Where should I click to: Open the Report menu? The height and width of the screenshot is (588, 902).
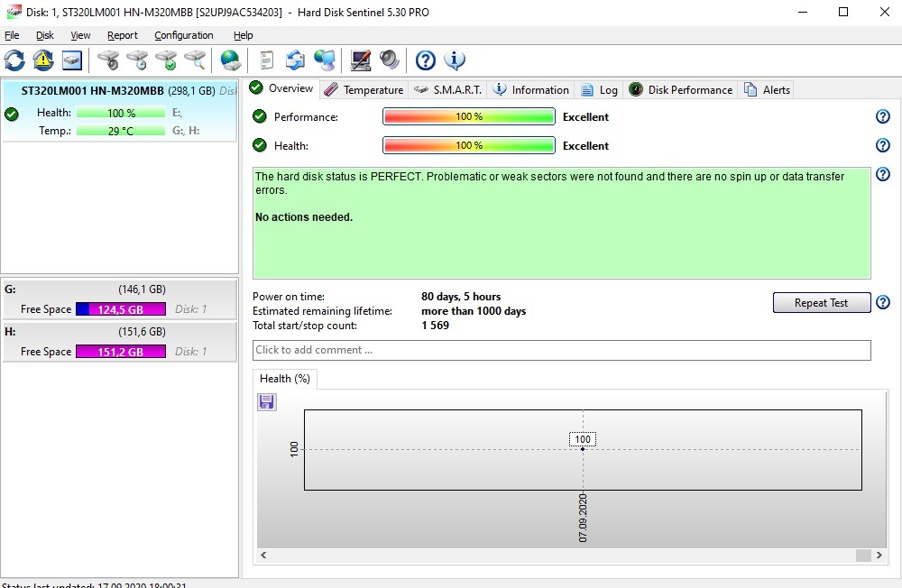[x=123, y=35]
